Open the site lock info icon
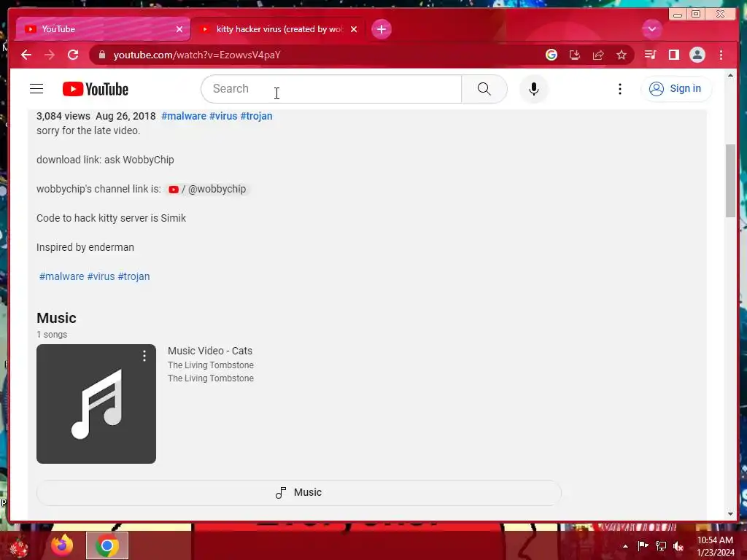The width and height of the screenshot is (747, 560). click(x=101, y=55)
